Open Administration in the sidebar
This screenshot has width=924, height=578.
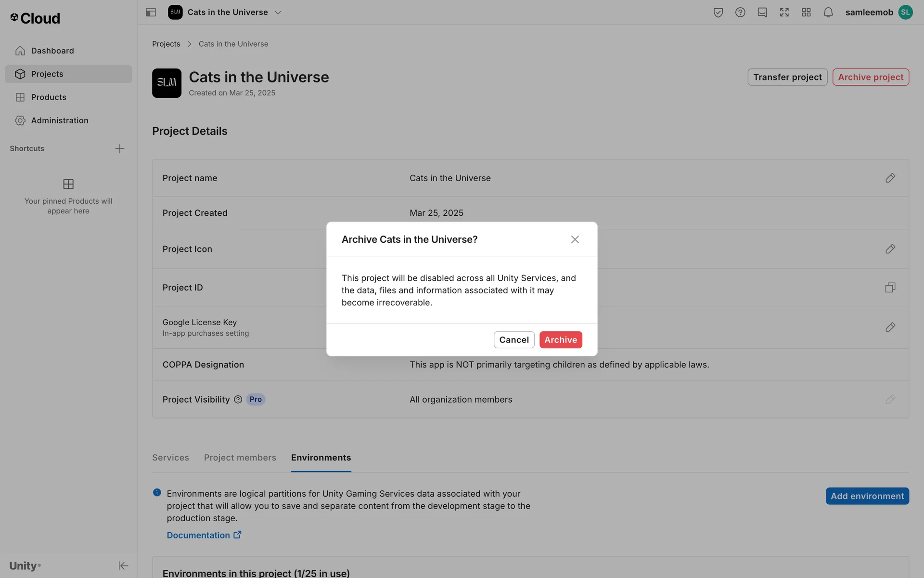click(60, 120)
